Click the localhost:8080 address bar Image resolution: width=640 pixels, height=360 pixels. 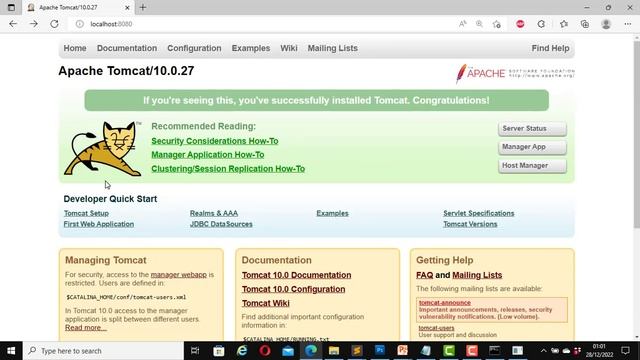point(261,24)
